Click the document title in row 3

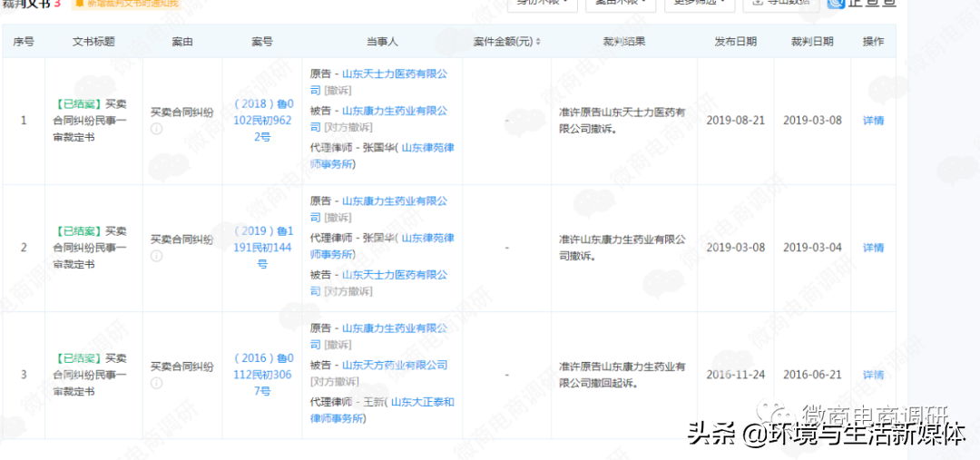pos(90,375)
